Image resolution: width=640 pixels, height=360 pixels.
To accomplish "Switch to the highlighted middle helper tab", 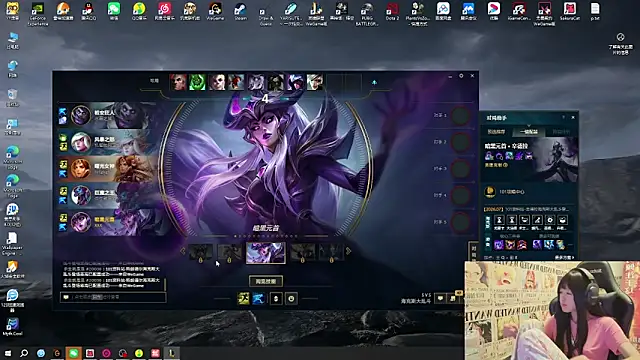I will (529, 132).
